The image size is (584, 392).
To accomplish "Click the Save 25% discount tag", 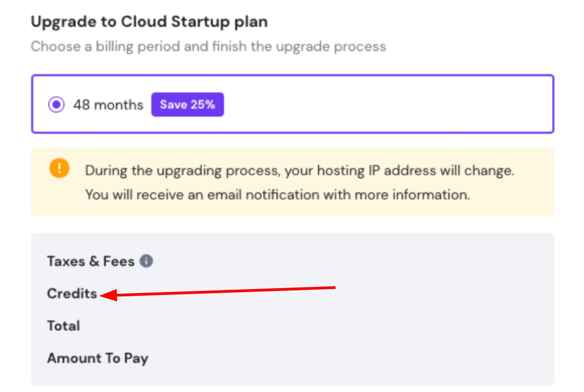I will [x=187, y=104].
